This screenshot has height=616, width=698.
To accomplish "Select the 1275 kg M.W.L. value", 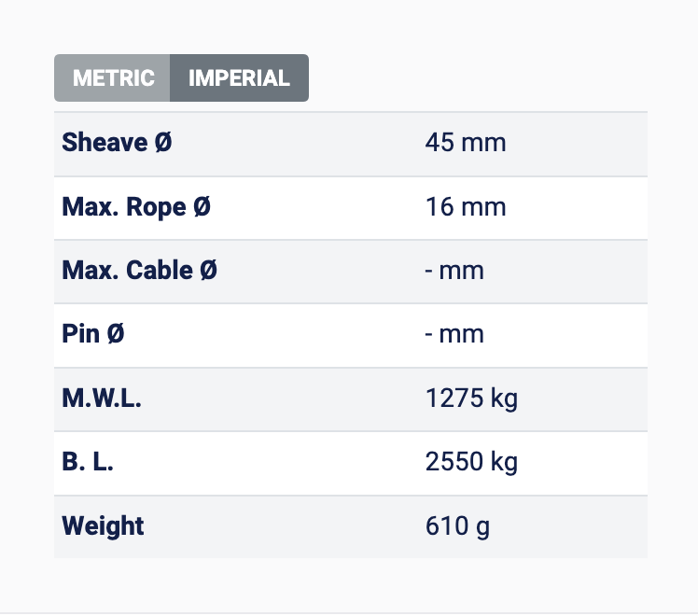I will 471,399.
